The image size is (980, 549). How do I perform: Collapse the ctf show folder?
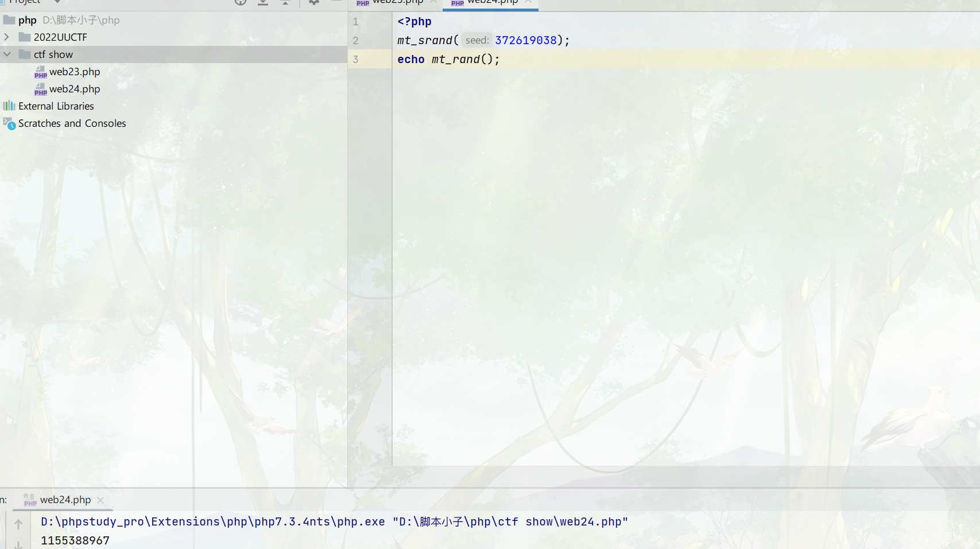pyautogui.click(x=7, y=54)
